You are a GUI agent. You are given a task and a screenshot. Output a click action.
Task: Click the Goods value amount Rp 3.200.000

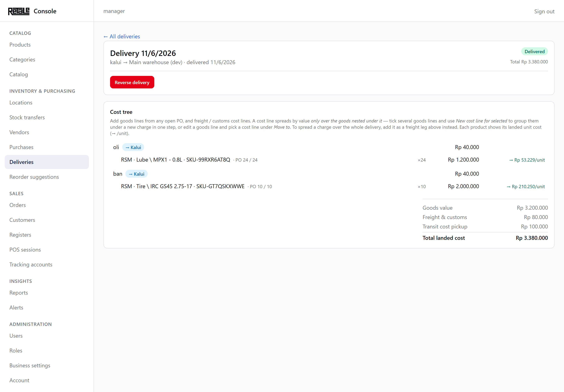click(x=532, y=208)
